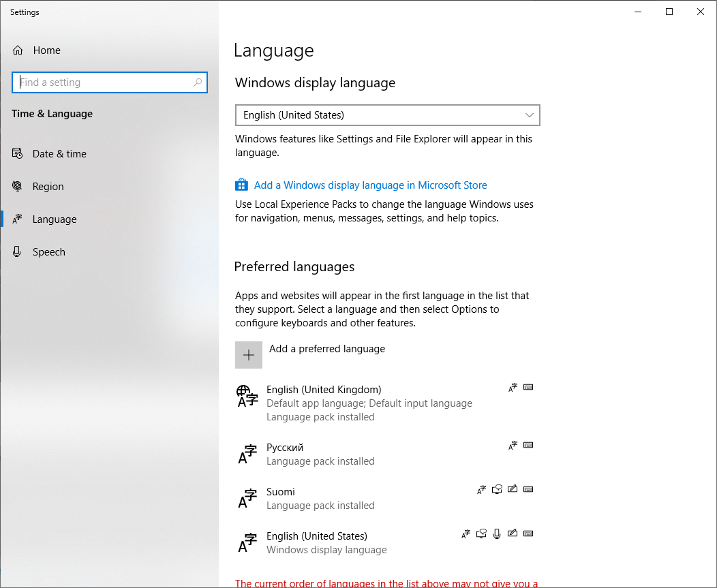Select the microphone icon next to Speech in sidebar
Image resolution: width=717 pixels, height=588 pixels.
point(16,251)
